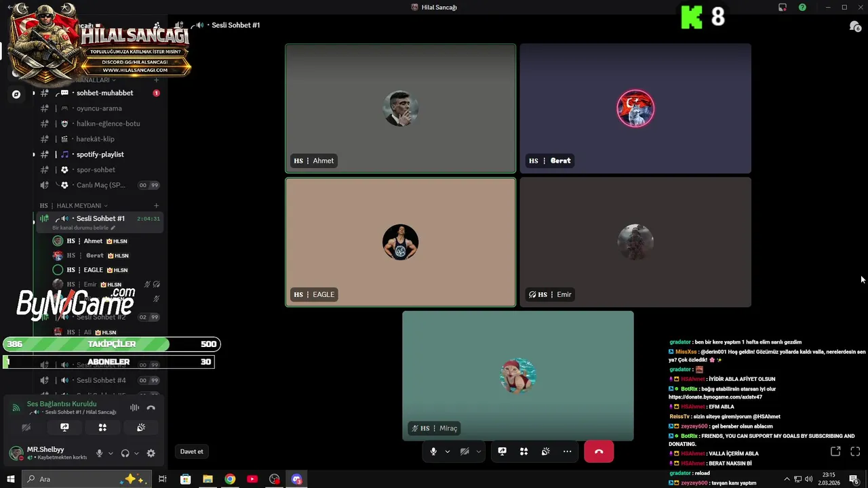Focus the Ahmet video tile
The height and width of the screenshot is (488, 868).
(401, 108)
